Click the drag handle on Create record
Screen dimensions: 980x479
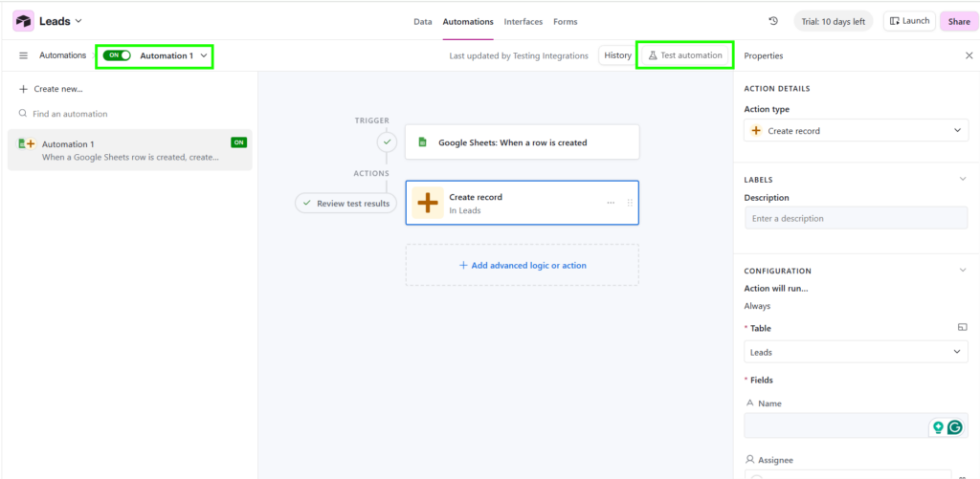pos(630,203)
